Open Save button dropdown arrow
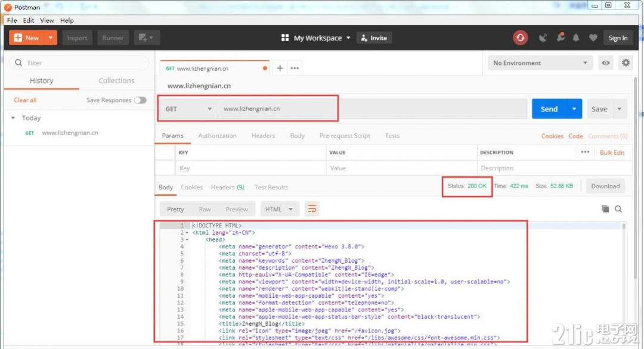The height and width of the screenshot is (349, 644). click(x=620, y=109)
